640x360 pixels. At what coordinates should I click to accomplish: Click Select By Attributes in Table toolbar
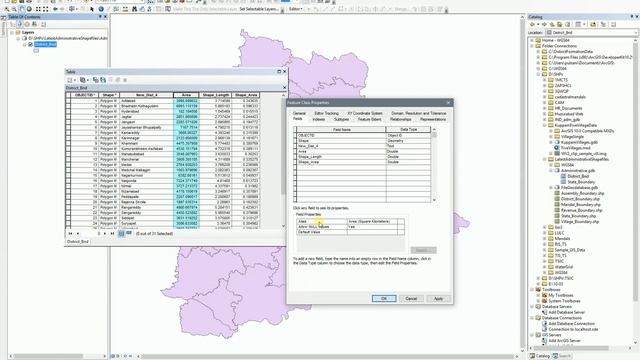click(x=96, y=80)
